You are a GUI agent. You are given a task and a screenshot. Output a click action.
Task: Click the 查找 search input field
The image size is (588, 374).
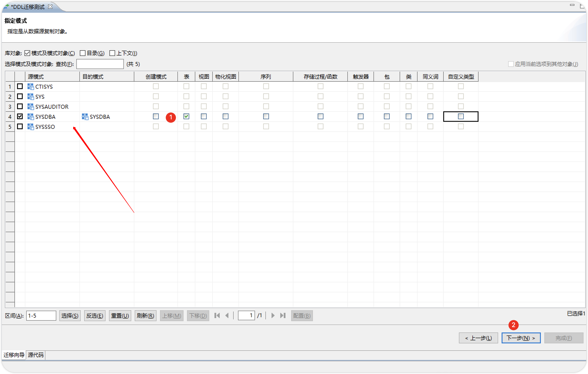click(x=100, y=64)
